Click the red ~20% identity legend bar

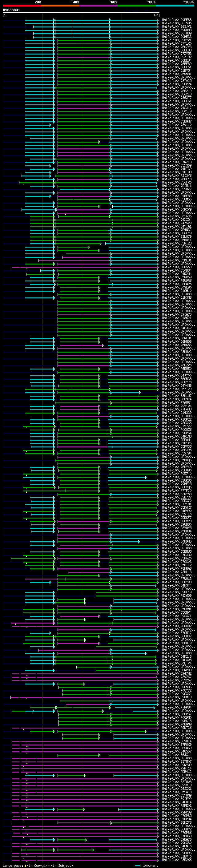[22, 6]
